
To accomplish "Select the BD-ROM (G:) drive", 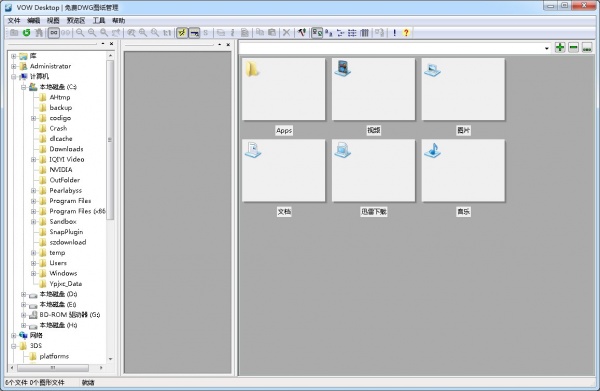I will pos(70,315).
